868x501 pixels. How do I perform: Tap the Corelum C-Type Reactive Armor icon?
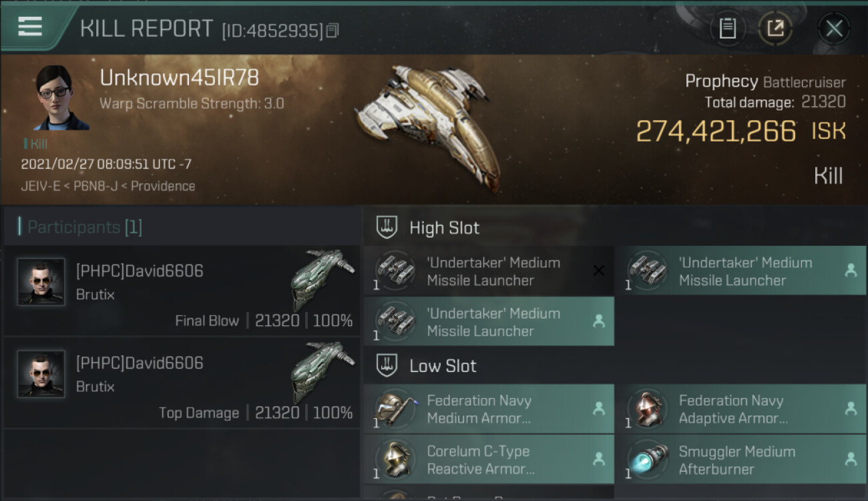[x=395, y=460]
